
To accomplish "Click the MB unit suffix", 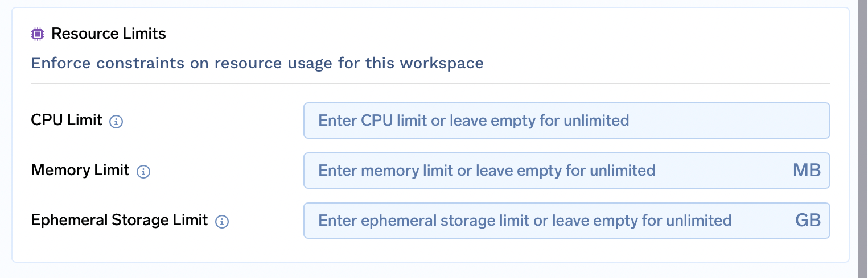I will [807, 171].
